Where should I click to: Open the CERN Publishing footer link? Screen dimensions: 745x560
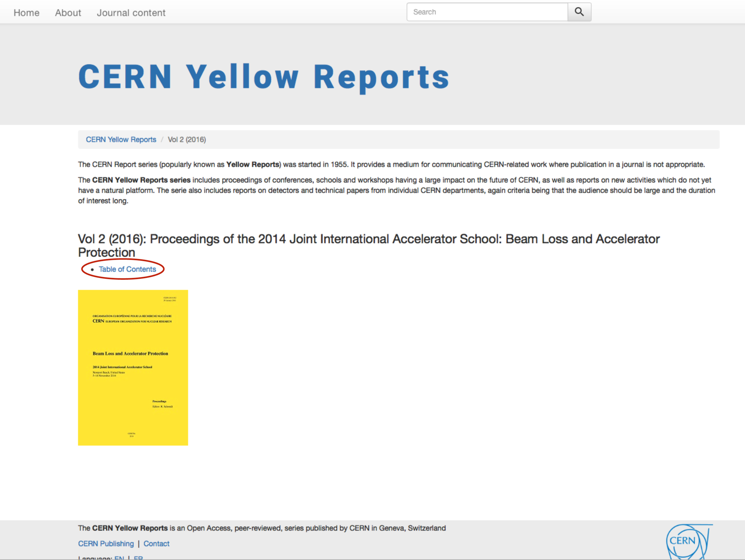coord(106,544)
